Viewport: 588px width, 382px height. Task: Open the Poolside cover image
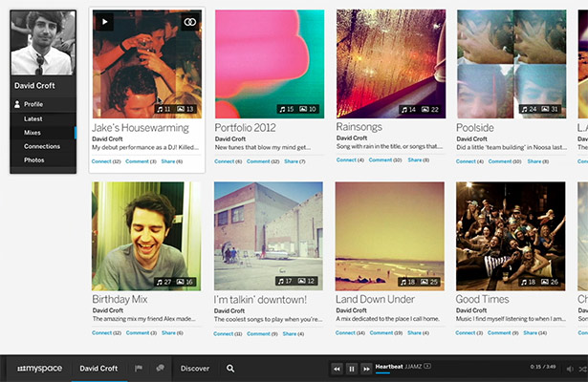point(512,64)
